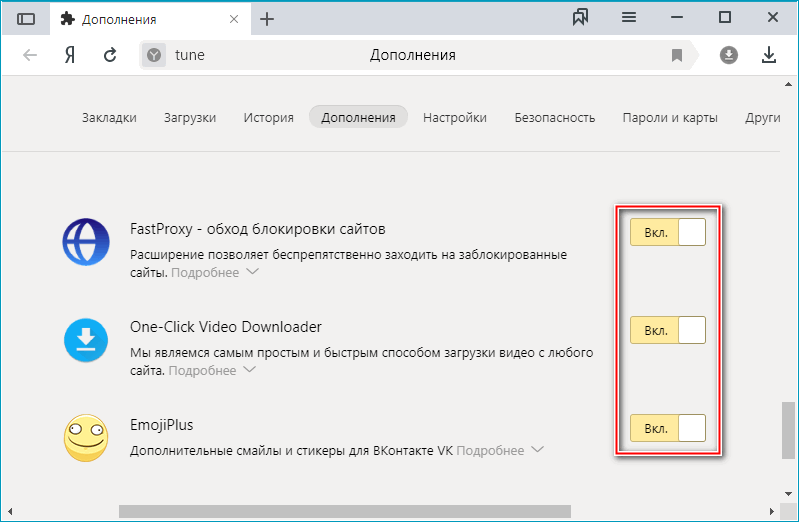
Task: Click the horizontal scrollbar at the bottom
Action: (345, 511)
